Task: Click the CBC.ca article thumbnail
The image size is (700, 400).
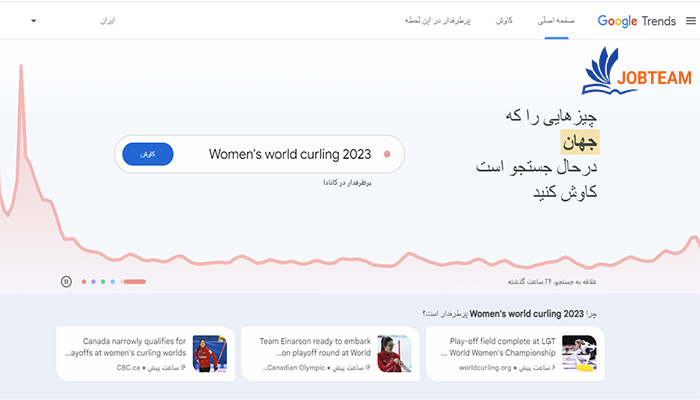Action: coord(210,354)
